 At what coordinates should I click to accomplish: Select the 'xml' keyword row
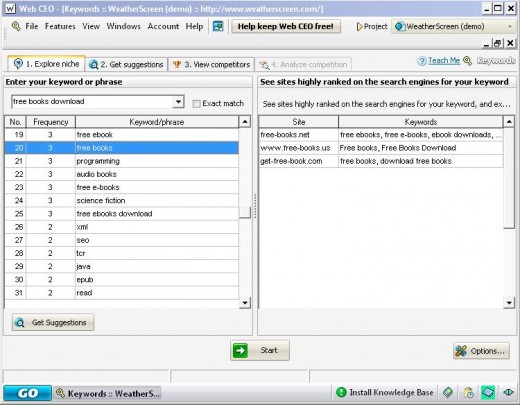tap(122, 227)
